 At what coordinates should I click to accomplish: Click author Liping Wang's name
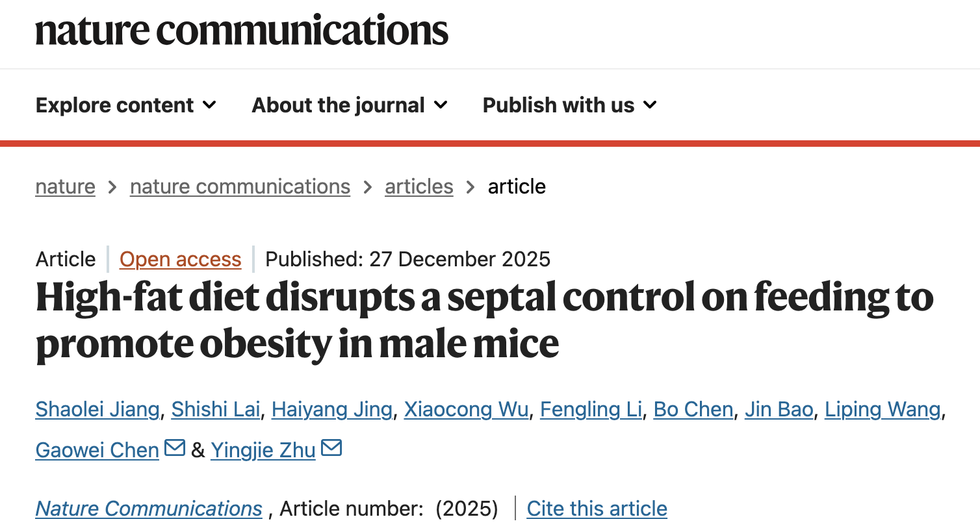click(x=883, y=409)
